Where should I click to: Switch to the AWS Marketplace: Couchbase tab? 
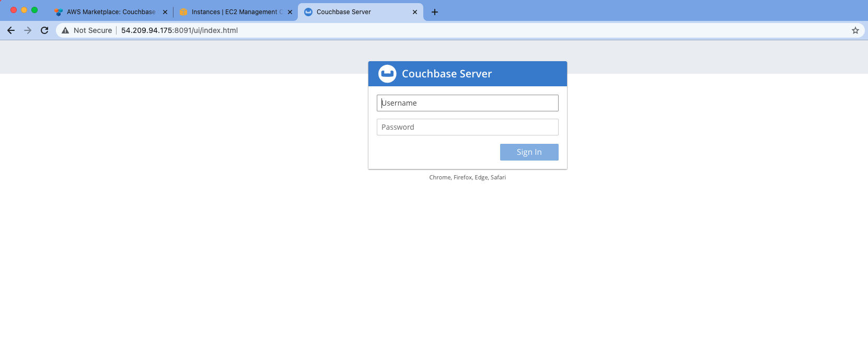click(111, 12)
